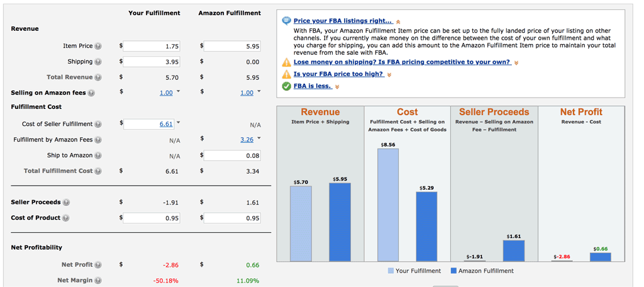This screenshot has width=644, height=287.
Task: Click the 11.09% net margin value
Action: click(248, 281)
